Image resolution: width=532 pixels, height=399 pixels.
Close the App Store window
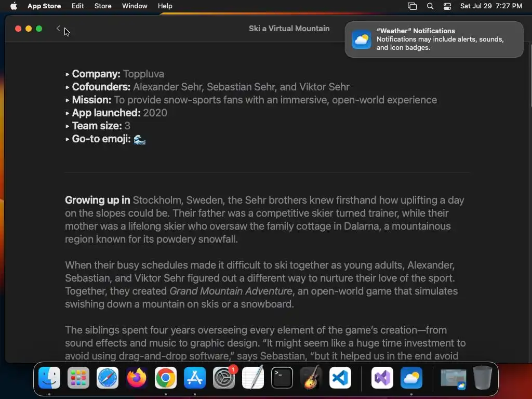pyautogui.click(x=18, y=29)
